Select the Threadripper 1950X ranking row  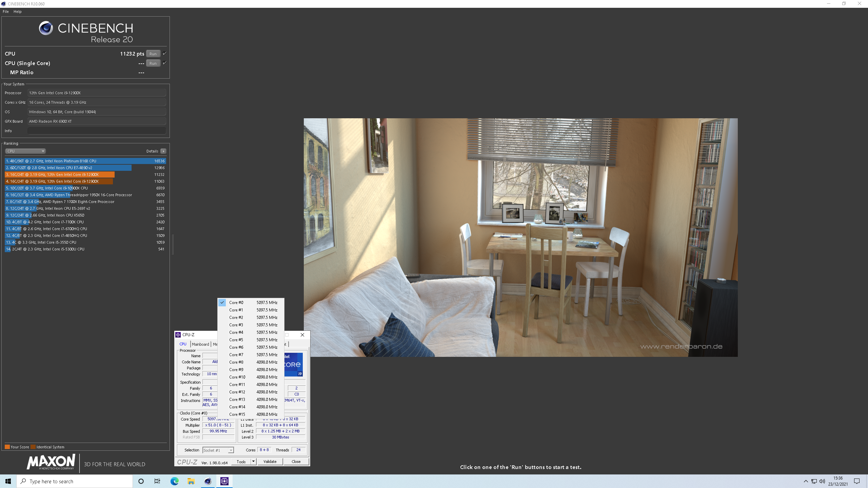[x=85, y=195]
